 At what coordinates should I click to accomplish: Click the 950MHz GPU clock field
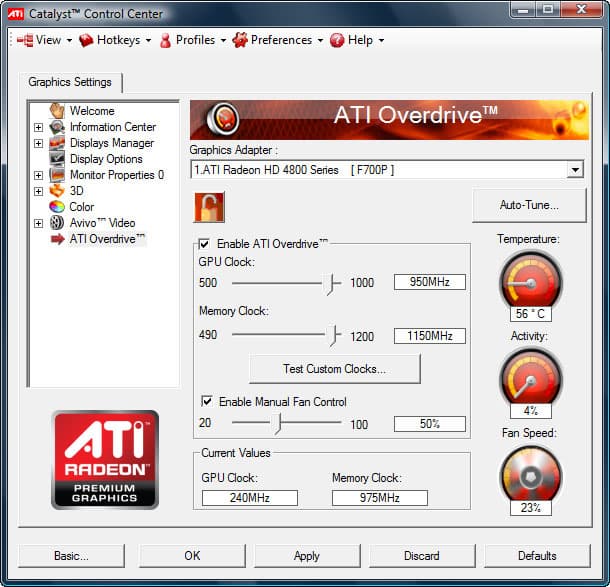[x=429, y=282]
